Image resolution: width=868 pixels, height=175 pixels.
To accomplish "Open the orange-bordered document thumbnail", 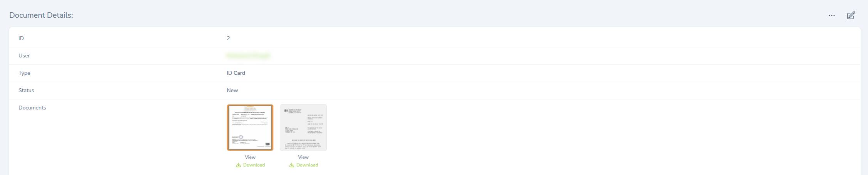I will point(250,128).
